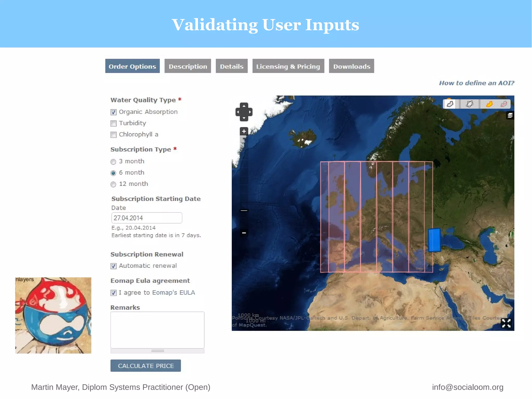Toggle I agree to Eomap's EULA
532x399 pixels.
pyautogui.click(x=114, y=293)
